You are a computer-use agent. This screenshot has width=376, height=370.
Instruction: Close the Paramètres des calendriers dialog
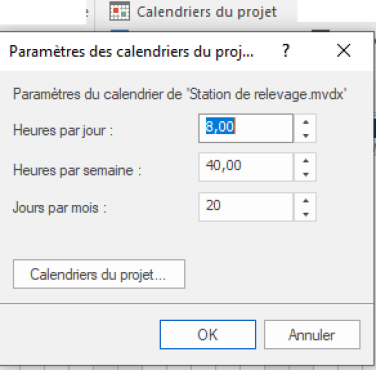(x=343, y=51)
